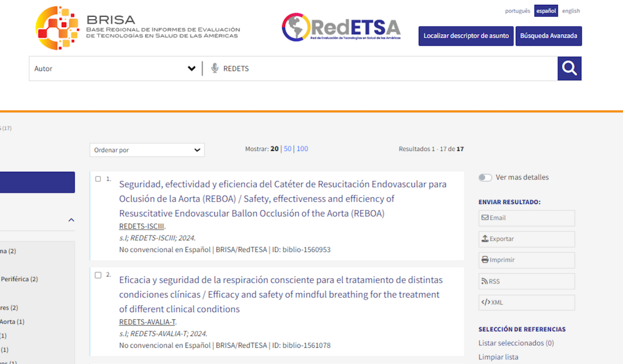Click the Limpiar lista link
The image size is (623, 364).
click(x=498, y=357)
